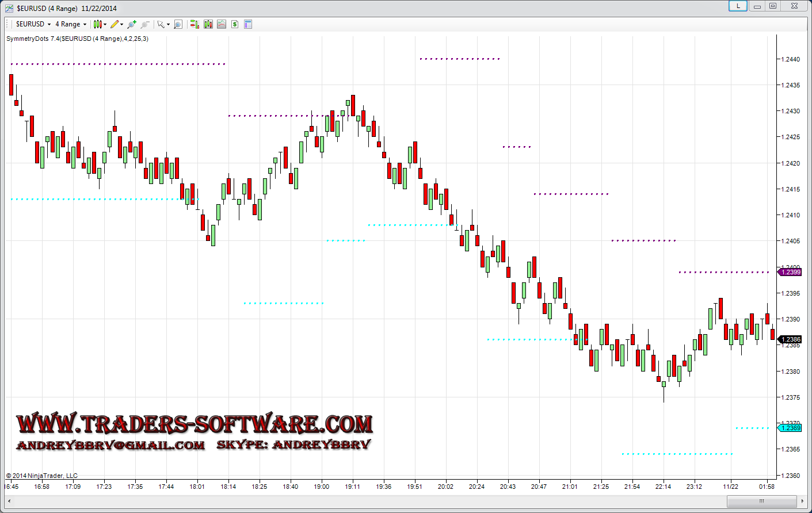Viewport: 812px width, 513px height.
Task: Expand the $EURUSD instrument dropdown
Action: [x=33, y=24]
